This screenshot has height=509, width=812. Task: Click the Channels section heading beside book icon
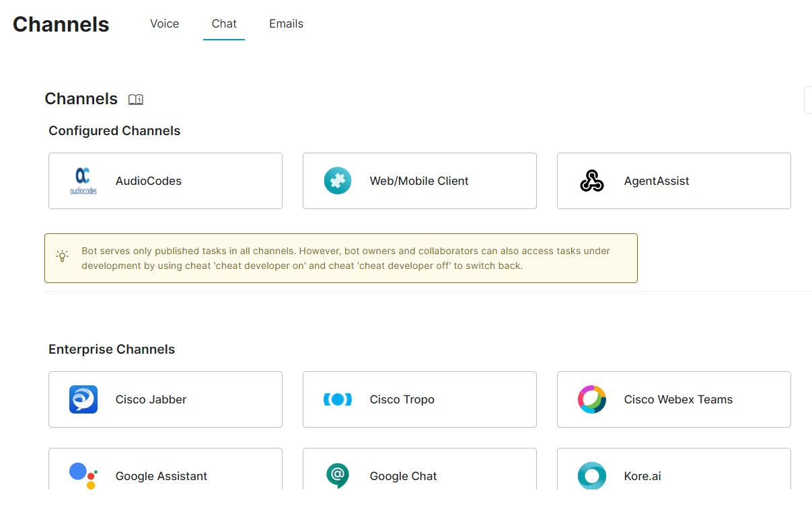[x=81, y=99]
